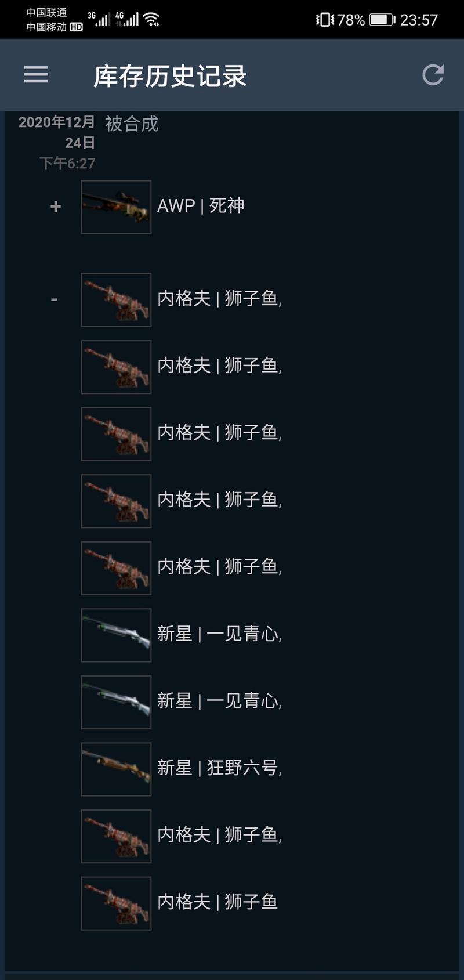Open the fourth 内格夫 | 狮子鱼 thumbnail

pyautogui.click(x=116, y=501)
